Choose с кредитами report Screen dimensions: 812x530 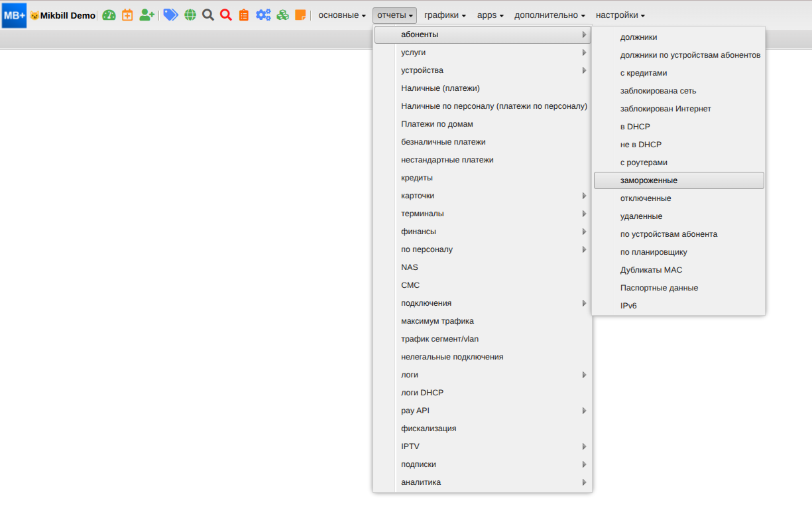[679, 73]
